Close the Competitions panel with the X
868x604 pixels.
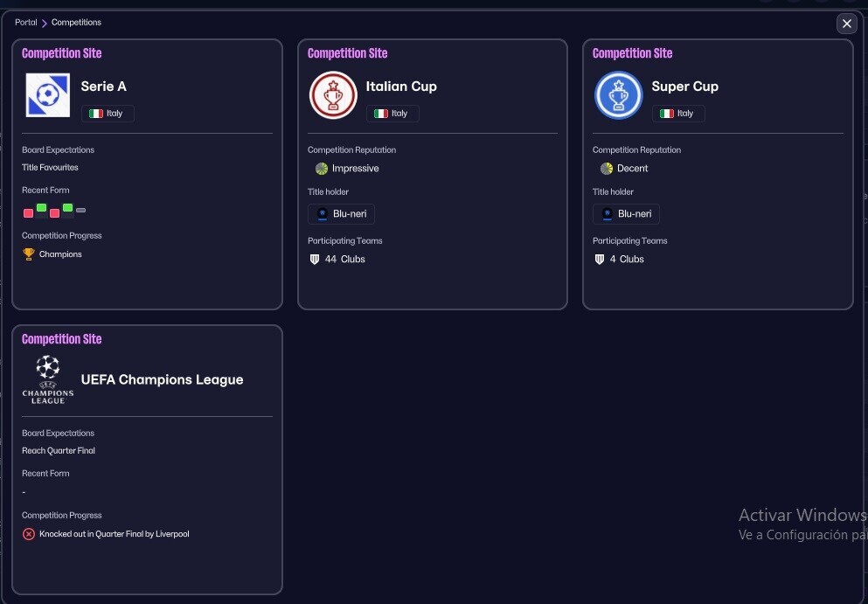[x=846, y=24]
